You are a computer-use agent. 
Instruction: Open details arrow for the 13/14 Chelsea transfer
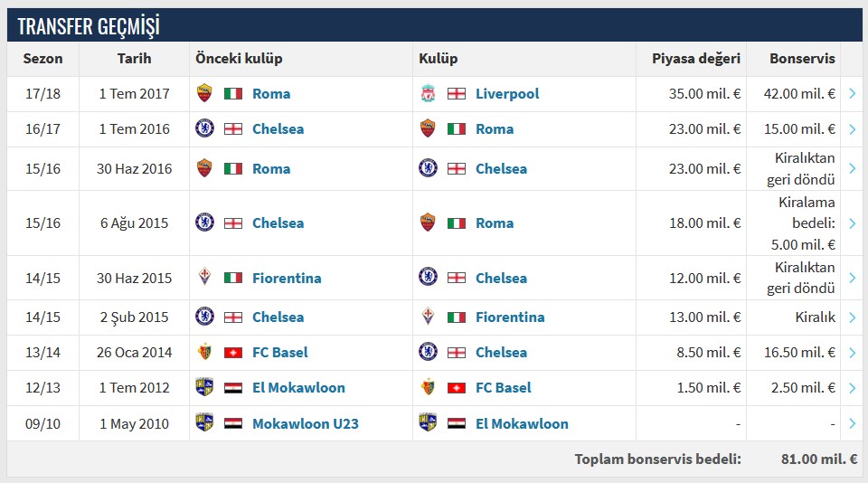[x=853, y=352]
